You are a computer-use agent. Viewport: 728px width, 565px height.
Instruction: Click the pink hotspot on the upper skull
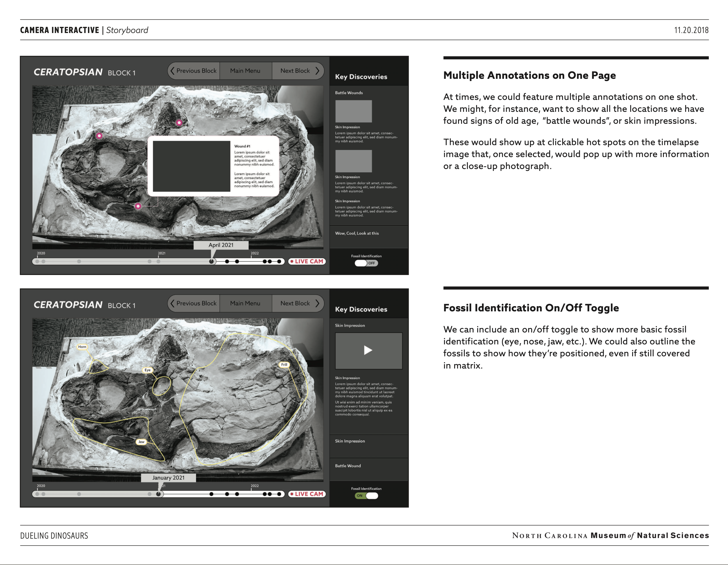tap(179, 123)
